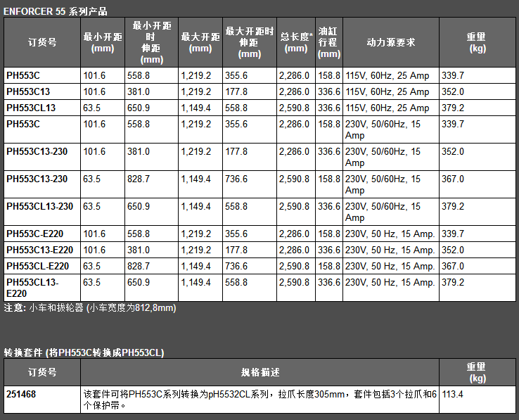Select the PH553CL13 order number cell
This screenshot has height=420, width=519.
tap(31, 108)
